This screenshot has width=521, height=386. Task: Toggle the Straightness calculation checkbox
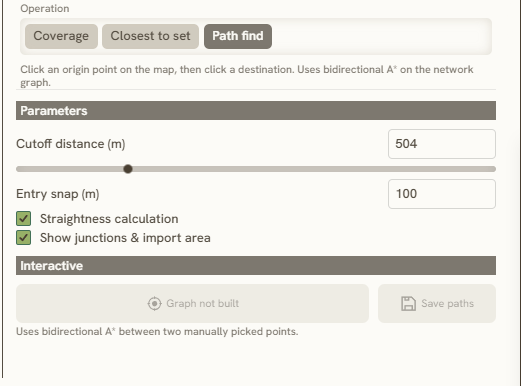[x=24, y=219]
